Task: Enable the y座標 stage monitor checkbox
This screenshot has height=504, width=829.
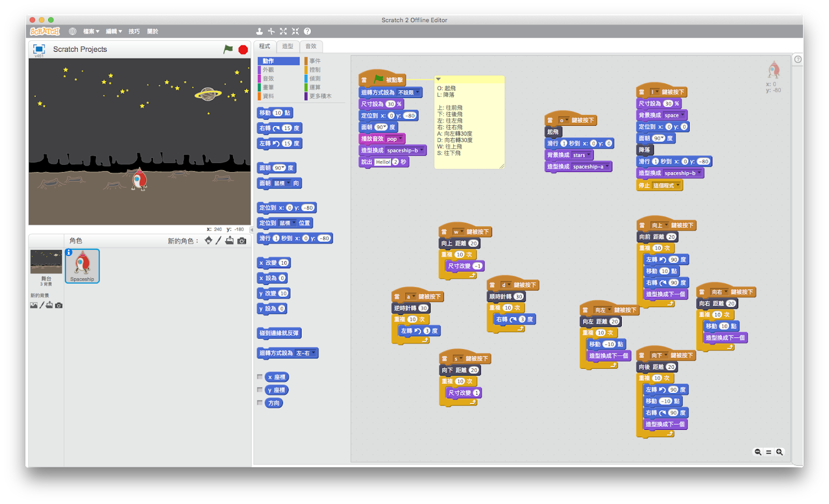Action: coord(260,390)
